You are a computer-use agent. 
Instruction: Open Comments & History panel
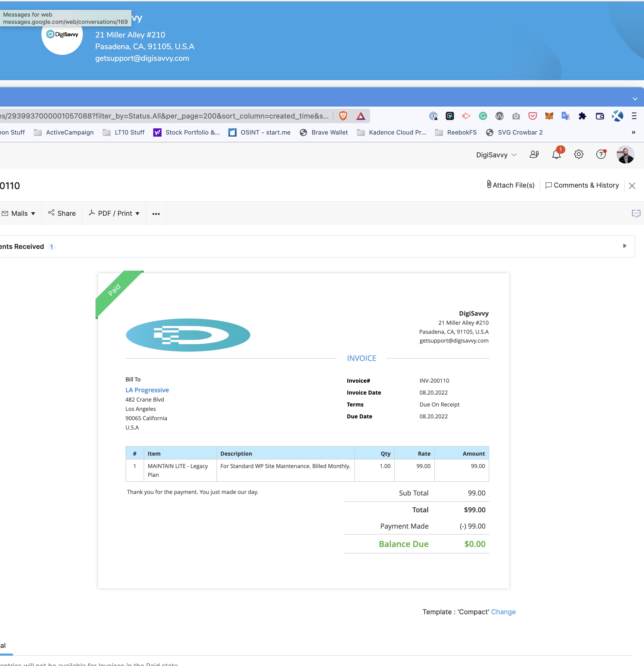pos(582,185)
